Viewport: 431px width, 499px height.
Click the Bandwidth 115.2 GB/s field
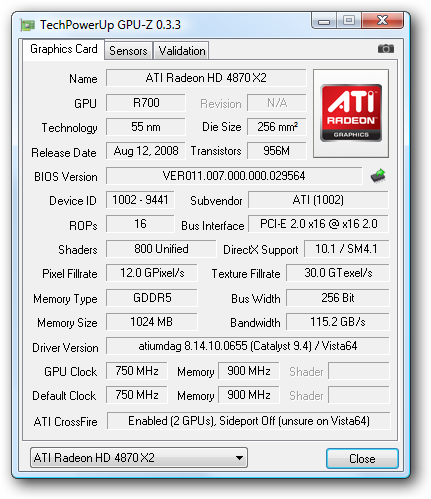(337, 322)
